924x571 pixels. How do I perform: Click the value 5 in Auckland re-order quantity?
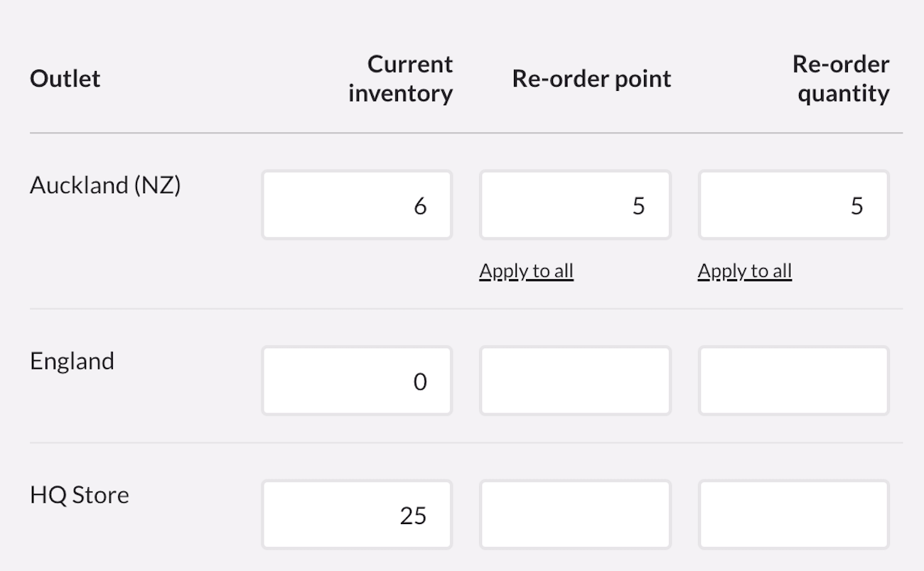tap(857, 205)
